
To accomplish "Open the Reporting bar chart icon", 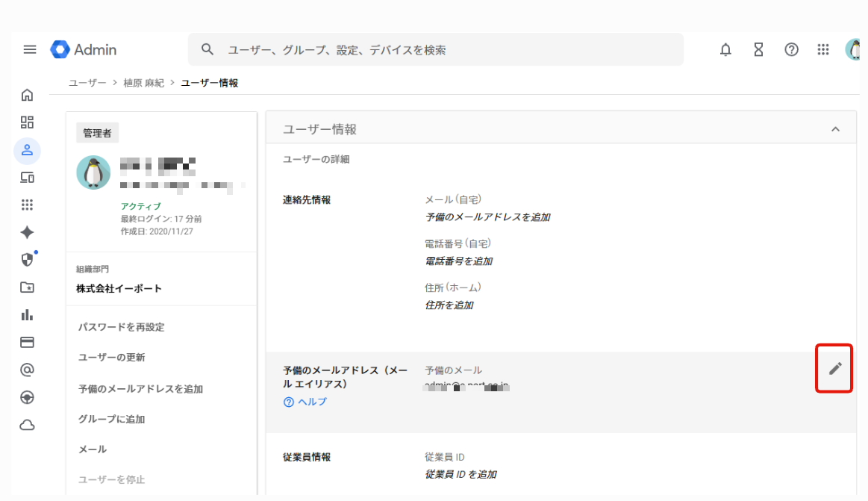I will pyautogui.click(x=28, y=314).
